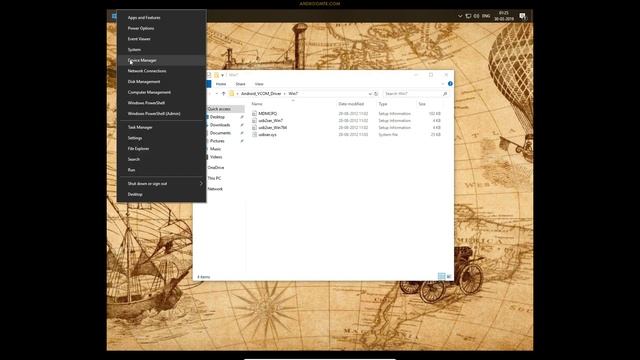Image resolution: width=640 pixels, height=360 pixels.
Task: Select the usbser.sys system file
Action: [x=267, y=134]
